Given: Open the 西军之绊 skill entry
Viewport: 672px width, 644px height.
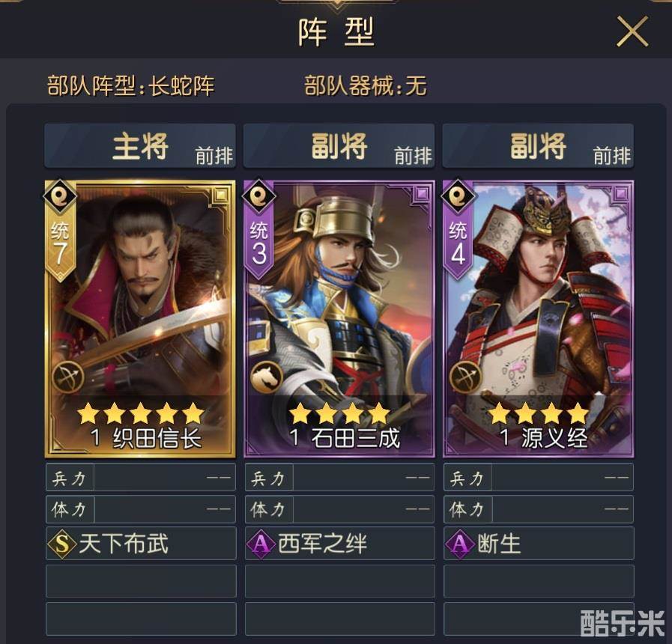Looking at the screenshot, I should (x=340, y=544).
